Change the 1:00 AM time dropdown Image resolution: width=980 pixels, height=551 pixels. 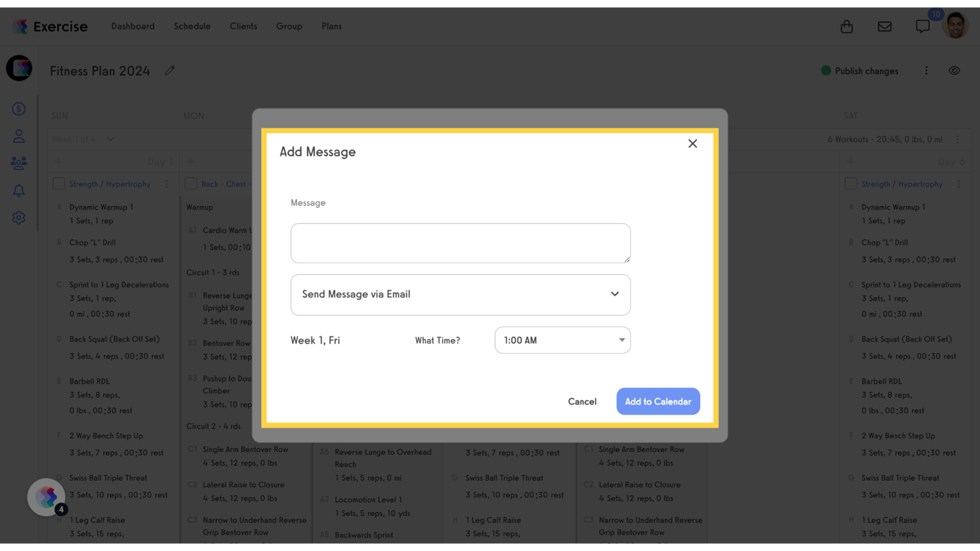562,340
